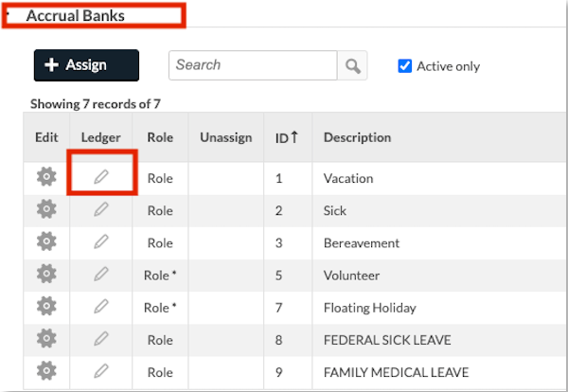
Task: Open the ledger pencil for Bereavement
Action: click(101, 241)
